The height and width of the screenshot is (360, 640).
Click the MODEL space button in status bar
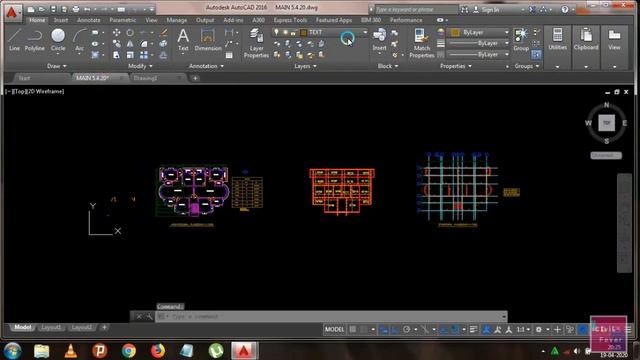tap(334, 329)
